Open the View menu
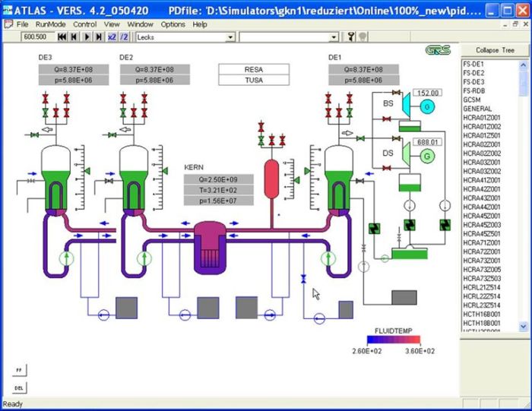Viewport: 532px width, 411px height. click(112, 24)
